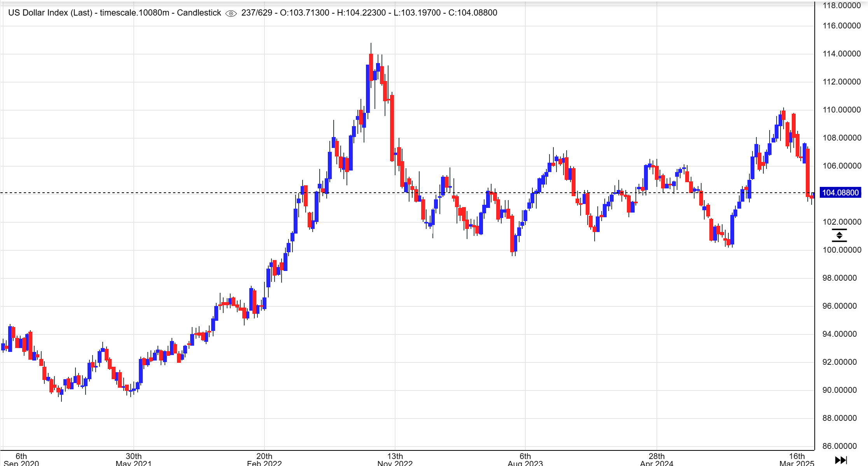The width and height of the screenshot is (868, 466).
Task: Click the auto-fit vertical scale icon
Action: pyautogui.click(x=839, y=236)
